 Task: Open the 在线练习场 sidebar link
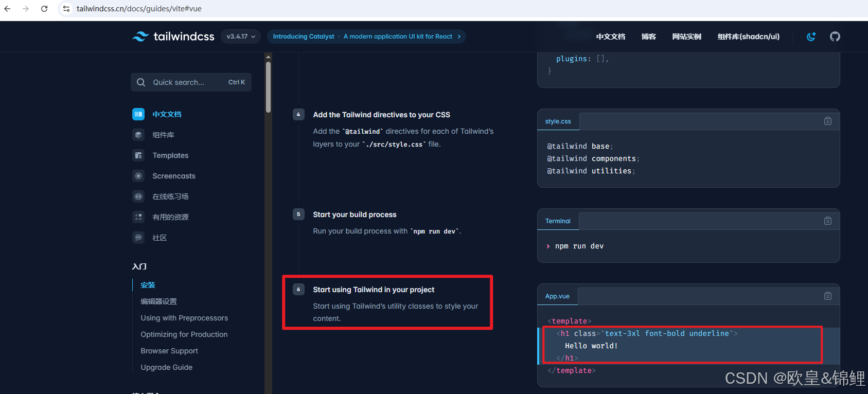pyautogui.click(x=170, y=196)
